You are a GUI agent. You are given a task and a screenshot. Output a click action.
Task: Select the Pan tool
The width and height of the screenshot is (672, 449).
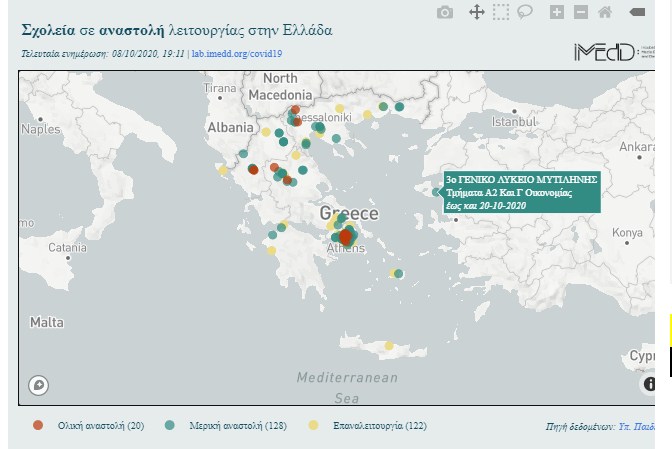476,12
